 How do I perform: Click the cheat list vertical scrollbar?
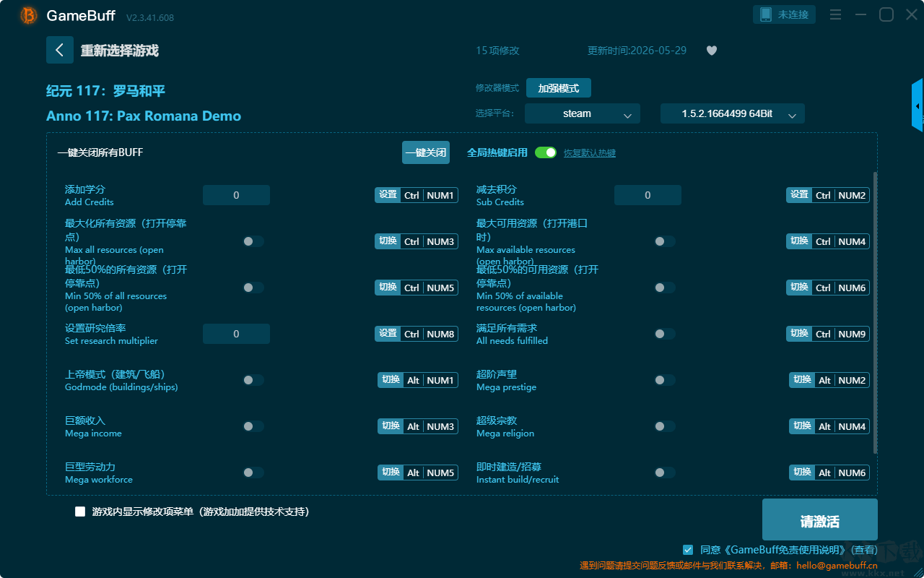876,313
